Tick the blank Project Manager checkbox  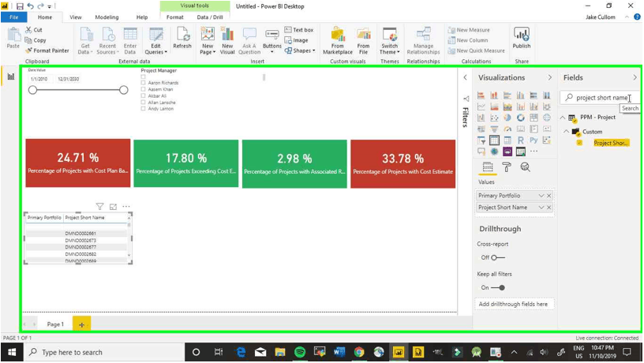click(143, 77)
